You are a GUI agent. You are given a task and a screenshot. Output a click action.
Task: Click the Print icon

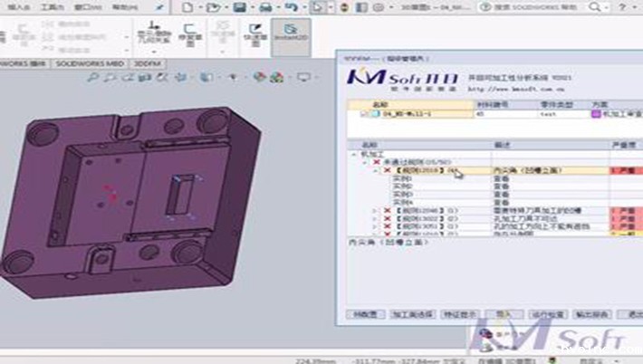coord(265,7)
